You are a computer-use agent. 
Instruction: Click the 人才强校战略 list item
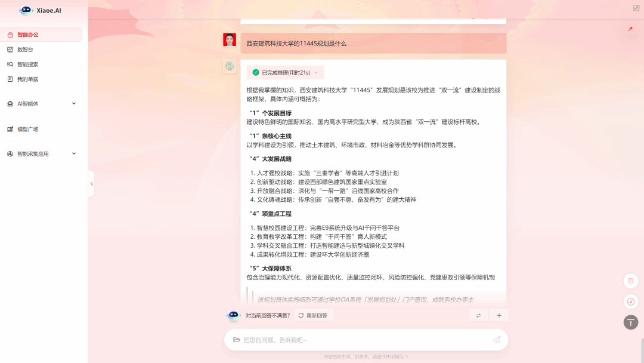coord(324,173)
